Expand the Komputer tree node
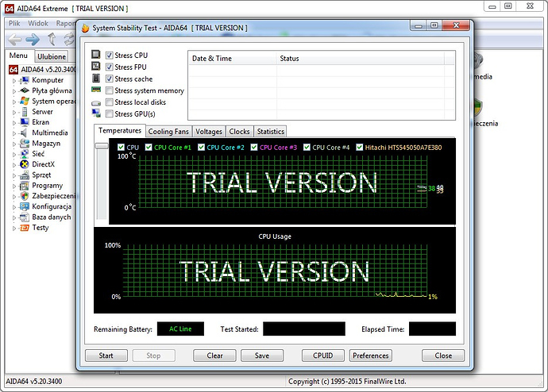Screen dimensions: 548x392 point(14,81)
